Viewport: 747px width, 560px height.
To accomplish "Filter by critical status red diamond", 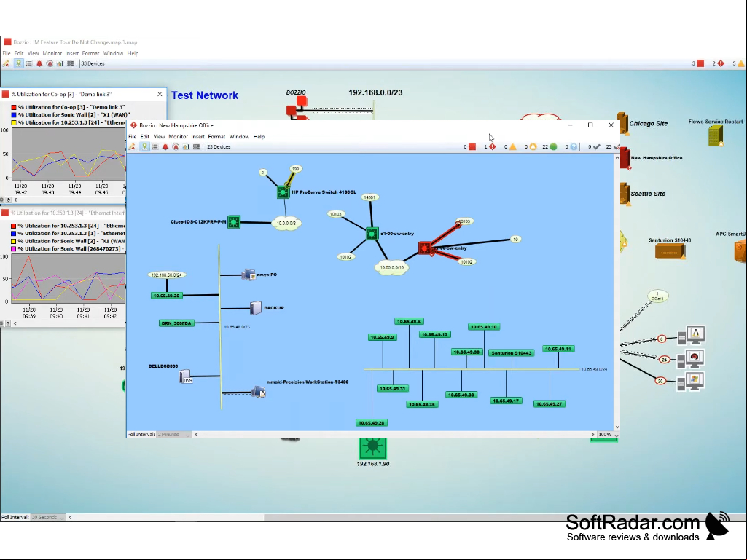I will [492, 146].
